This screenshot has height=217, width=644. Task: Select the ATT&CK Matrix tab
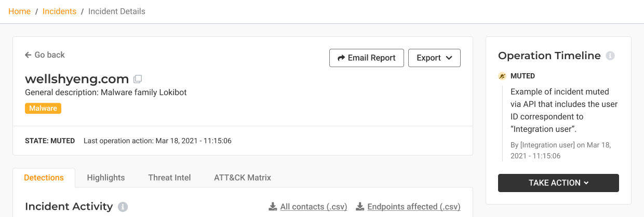[243, 178]
